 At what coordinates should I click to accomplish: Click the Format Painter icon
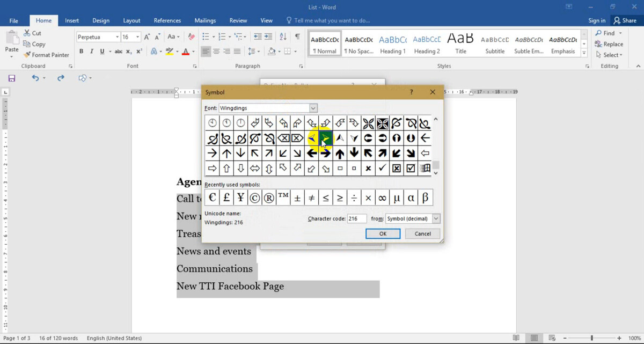(27, 55)
